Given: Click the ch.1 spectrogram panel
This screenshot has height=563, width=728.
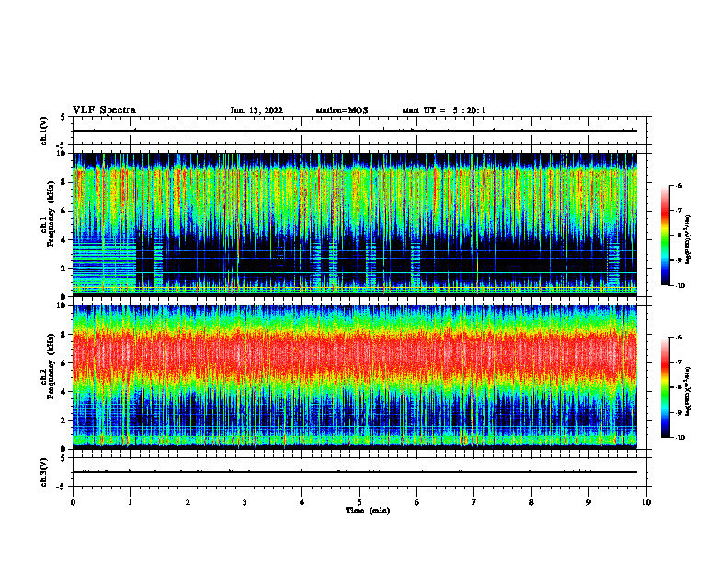Looking at the screenshot, I should point(355,224).
